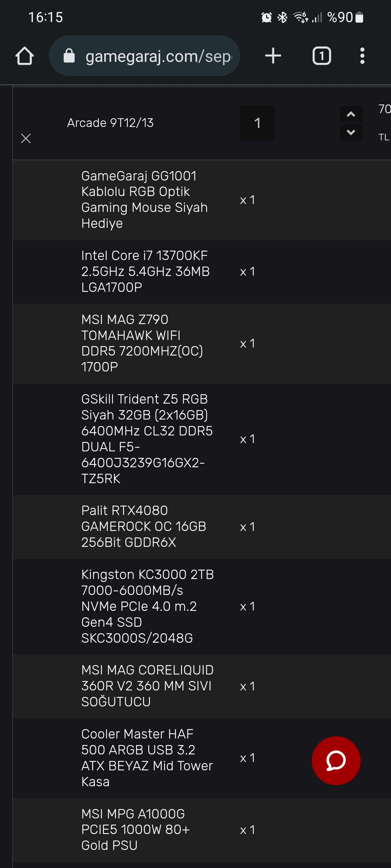Open the browser three-dot menu
The image size is (391, 868).
[362, 56]
